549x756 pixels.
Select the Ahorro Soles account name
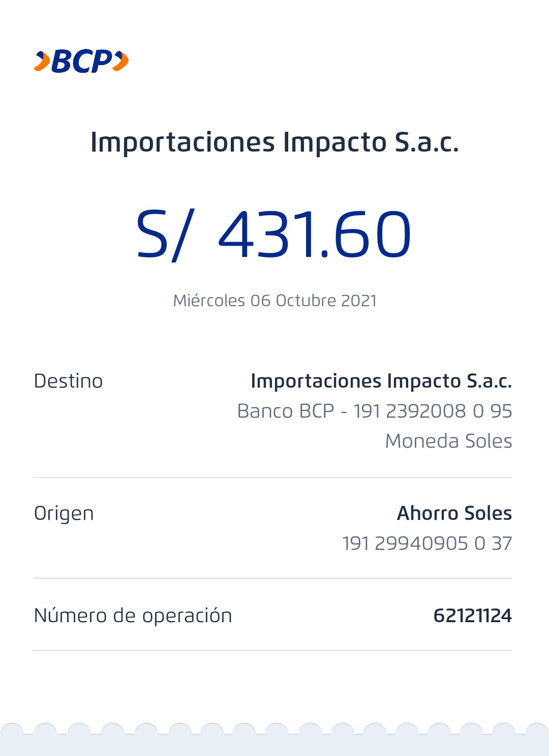(x=454, y=513)
